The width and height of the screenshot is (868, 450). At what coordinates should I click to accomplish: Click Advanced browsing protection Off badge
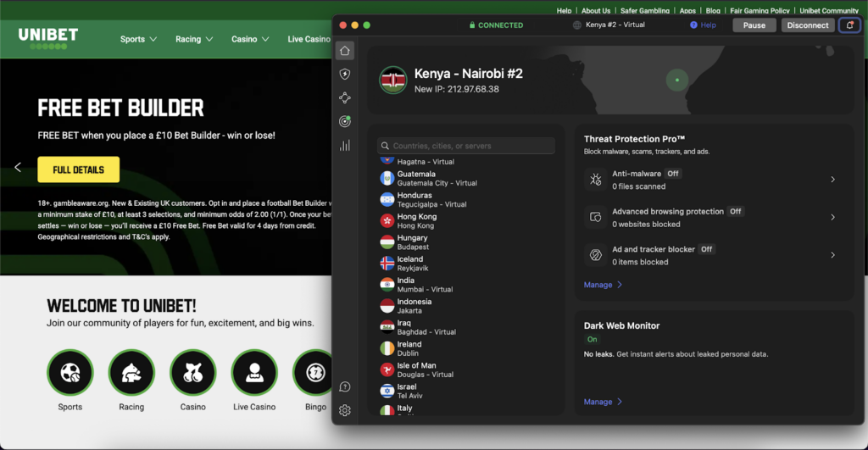coord(735,211)
